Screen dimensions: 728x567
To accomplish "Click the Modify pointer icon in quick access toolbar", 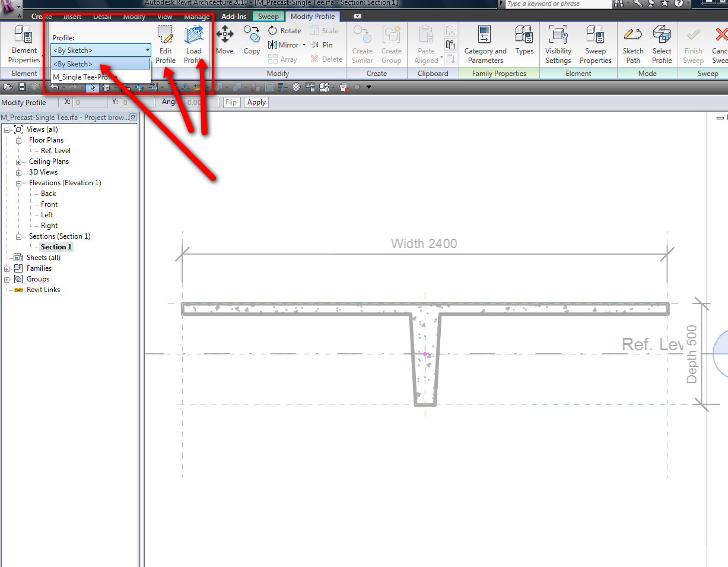I will tap(93, 87).
